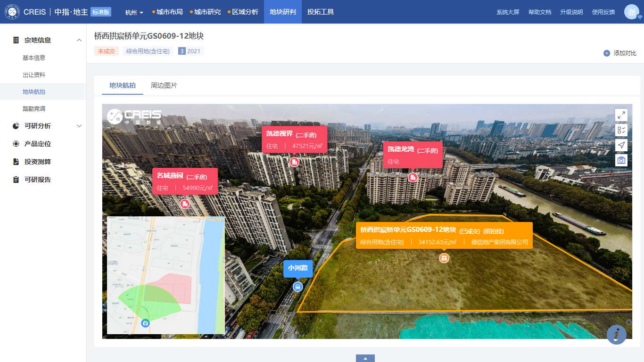644x362 pixels.
Task: Click the 凯德龙湾 label card
Action: pos(413,155)
